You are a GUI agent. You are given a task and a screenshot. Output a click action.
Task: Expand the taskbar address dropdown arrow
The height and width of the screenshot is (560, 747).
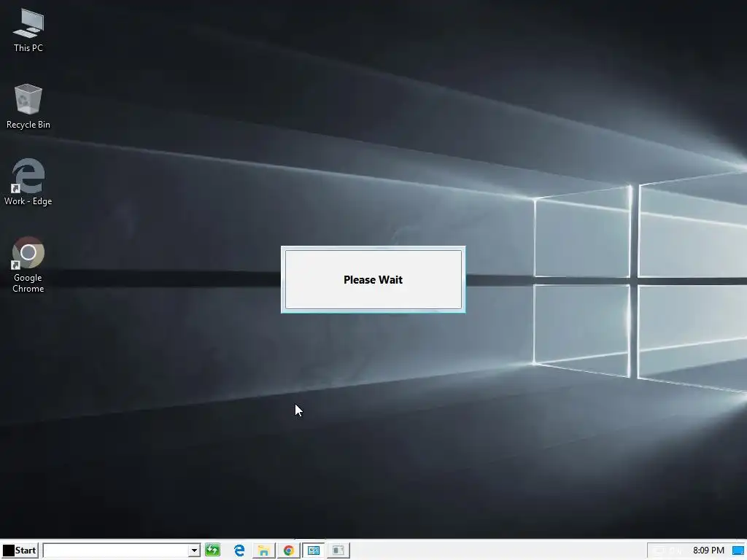194,551
